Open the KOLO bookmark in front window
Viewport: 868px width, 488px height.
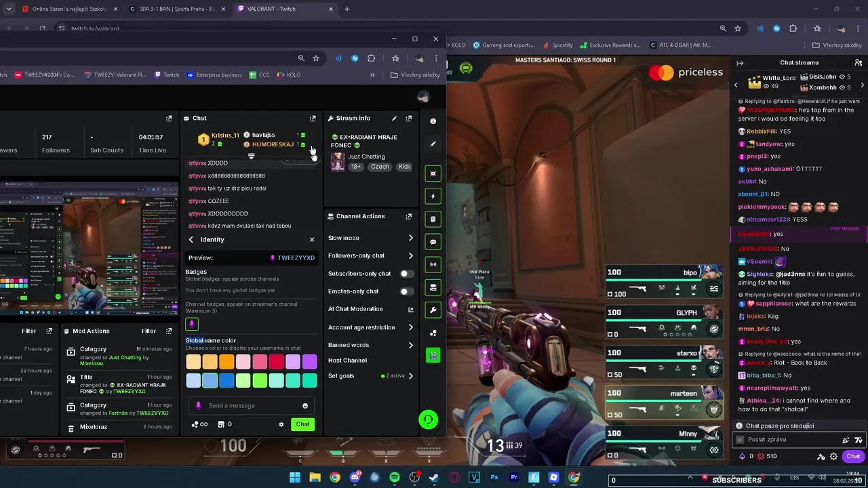pos(288,75)
